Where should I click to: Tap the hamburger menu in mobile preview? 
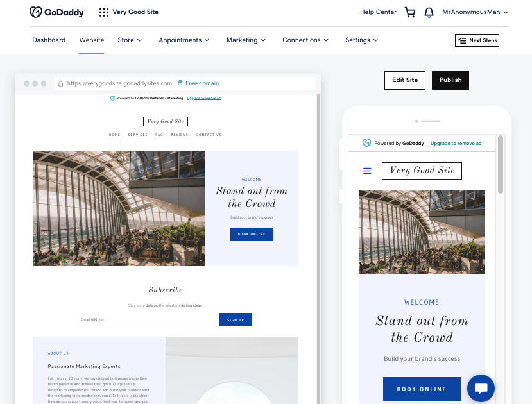(x=367, y=171)
